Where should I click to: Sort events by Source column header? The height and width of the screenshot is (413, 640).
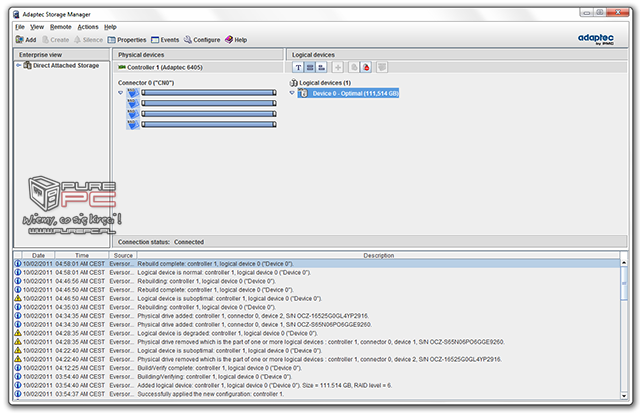click(x=123, y=255)
